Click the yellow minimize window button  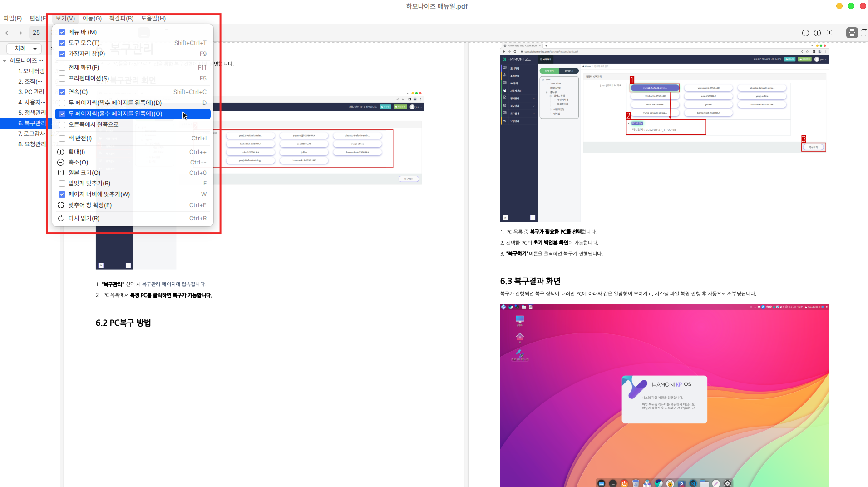pyautogui.click(x=839, y=6)
